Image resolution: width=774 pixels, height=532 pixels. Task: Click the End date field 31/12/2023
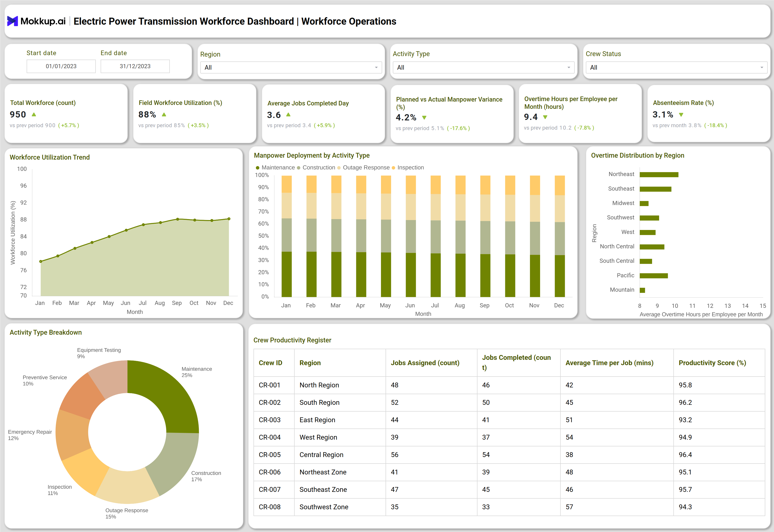(135, 66)
